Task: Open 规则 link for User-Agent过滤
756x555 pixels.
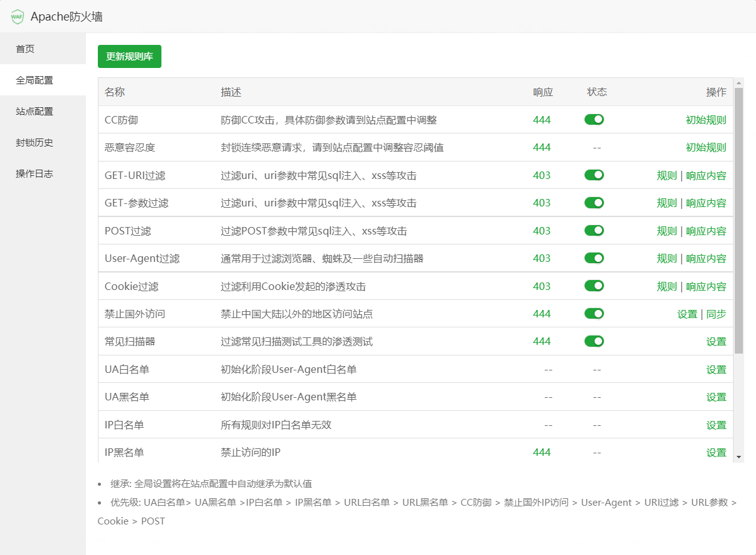Action: pyautogui.click(x=667, y=258)
